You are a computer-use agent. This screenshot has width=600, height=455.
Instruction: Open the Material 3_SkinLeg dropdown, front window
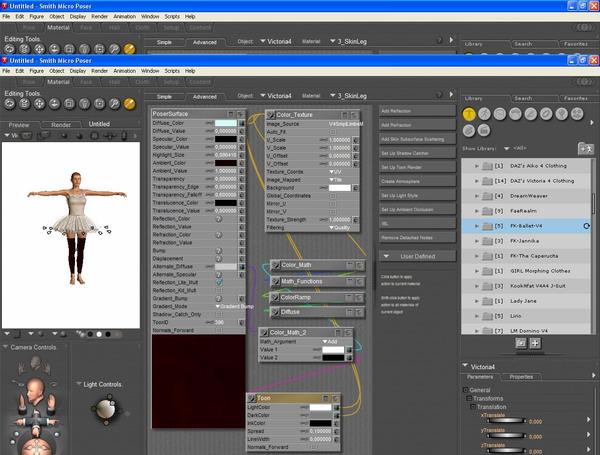coord(349,96)
